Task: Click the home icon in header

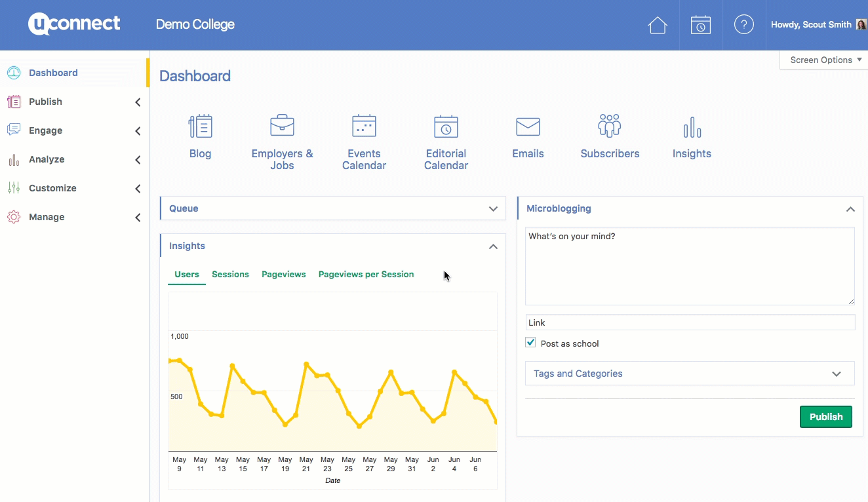Action: [x=657, y=25]
